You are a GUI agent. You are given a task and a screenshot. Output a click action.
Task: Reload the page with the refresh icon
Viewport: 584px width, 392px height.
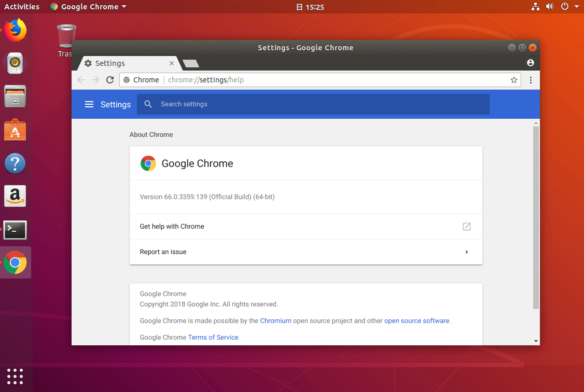coord(110,80)
